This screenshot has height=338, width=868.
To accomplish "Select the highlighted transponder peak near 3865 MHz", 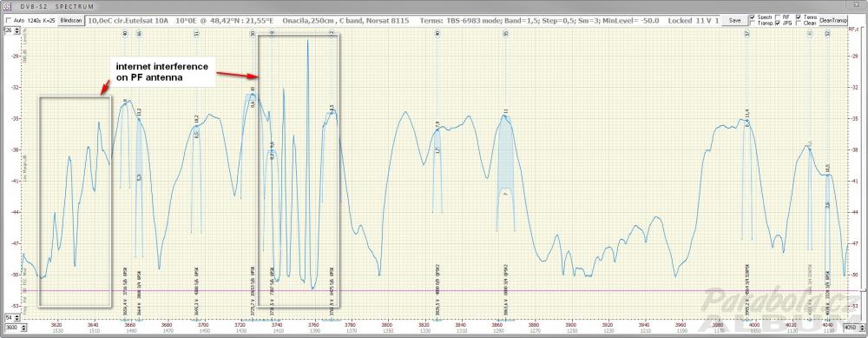I will point(505,166).
